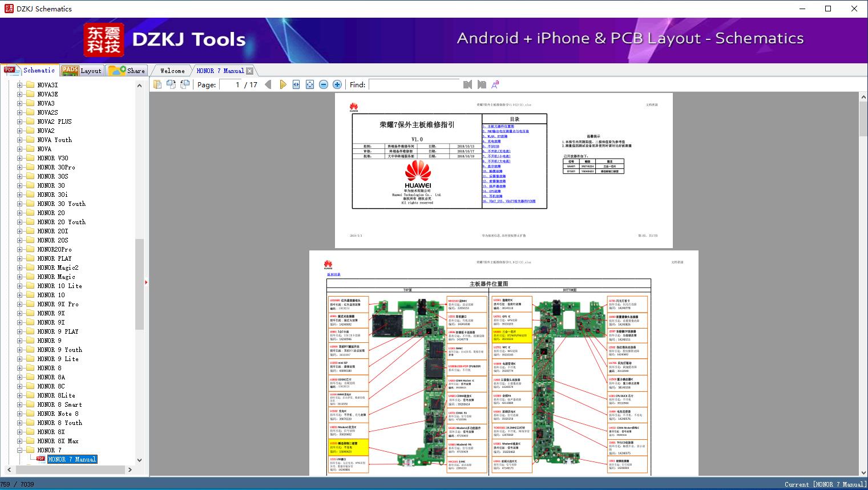Expand the HONOR Magic2 folder

[19, 268]
